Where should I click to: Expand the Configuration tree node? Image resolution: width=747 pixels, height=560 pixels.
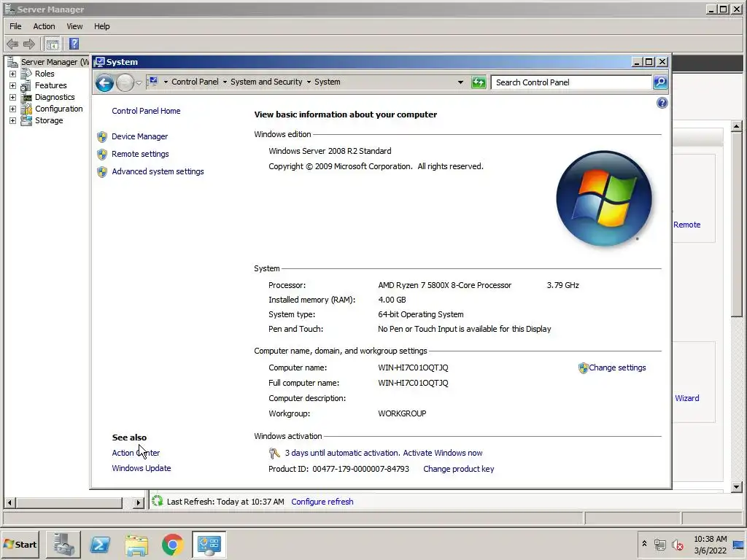pos(13,109)
